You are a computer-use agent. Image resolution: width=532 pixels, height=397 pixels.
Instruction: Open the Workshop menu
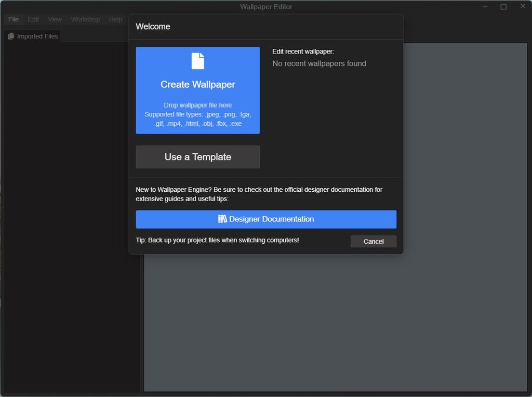coord(85,19)
